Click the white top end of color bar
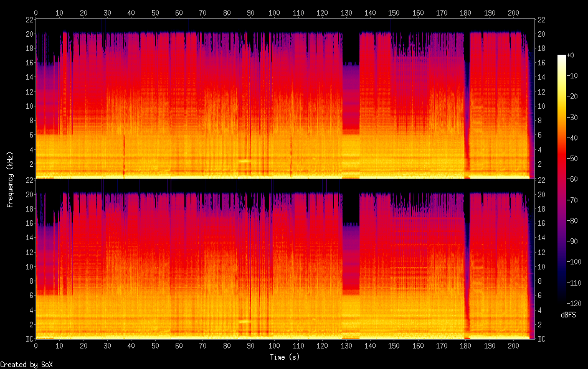The height and width of the screenshot is (369, 588). pos(562,58)
